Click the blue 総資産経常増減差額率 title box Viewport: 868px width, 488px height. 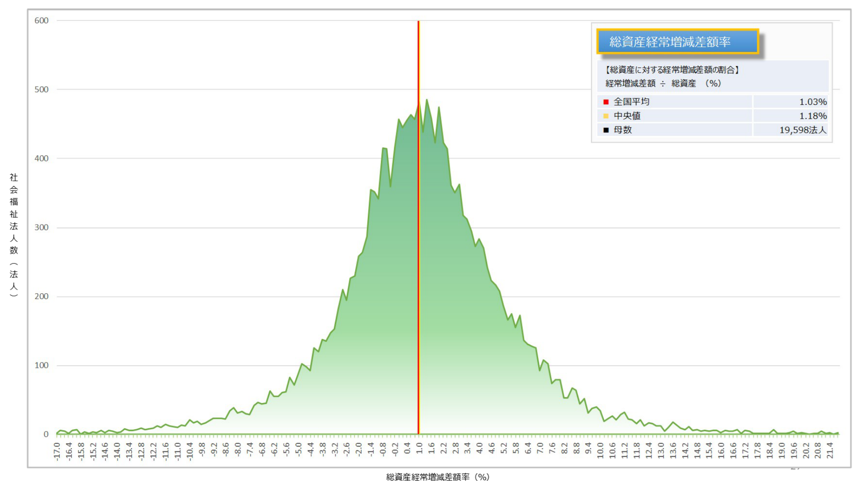[x=677, y=42]
